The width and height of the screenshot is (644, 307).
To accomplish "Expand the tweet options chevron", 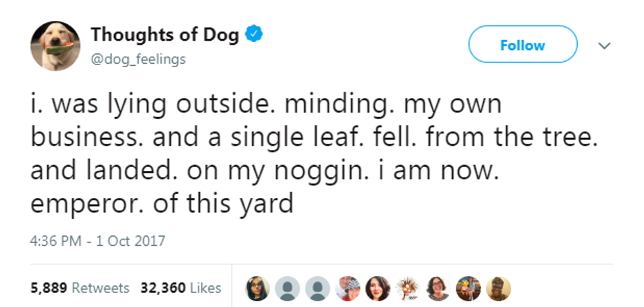I will click(604, 46).
